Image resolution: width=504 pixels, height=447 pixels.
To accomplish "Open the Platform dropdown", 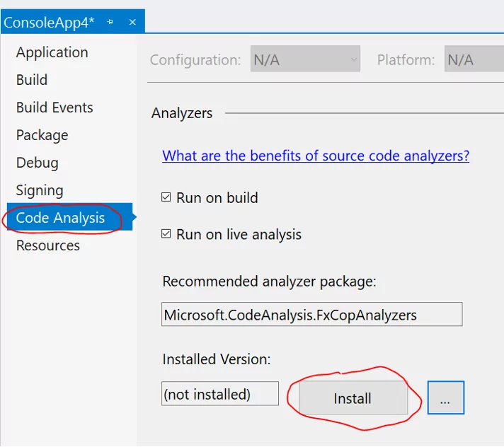I will tap(474, 59).
